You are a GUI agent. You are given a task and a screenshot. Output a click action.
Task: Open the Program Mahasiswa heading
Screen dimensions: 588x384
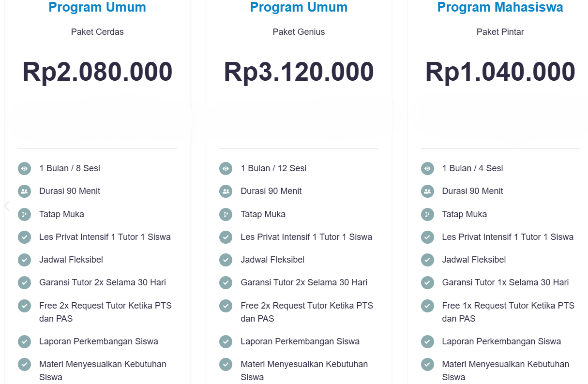pos(500,7)
